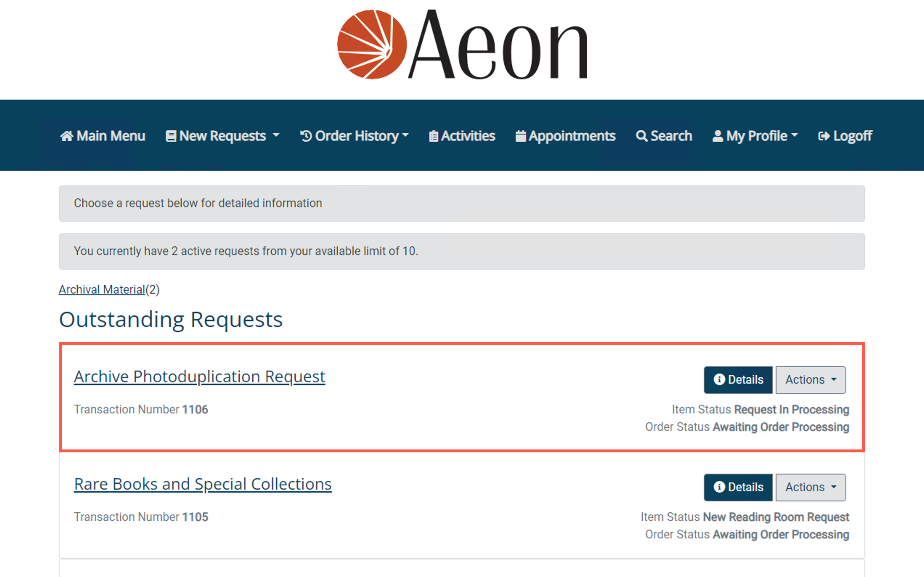
Task: Click the New Requests form icon
Action: coord(171,136)
